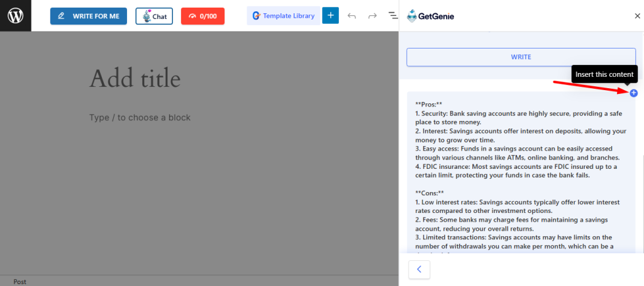This screenshot has height=286, width=644.
Task: Open the 0/100 content score
Action: click(x=203, y=16)
